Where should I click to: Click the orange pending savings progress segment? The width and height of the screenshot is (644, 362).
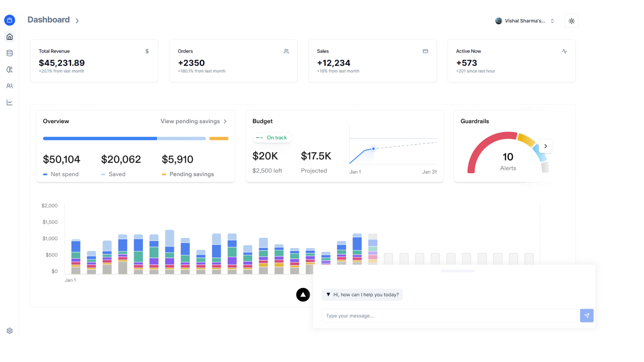pos(219,138)
